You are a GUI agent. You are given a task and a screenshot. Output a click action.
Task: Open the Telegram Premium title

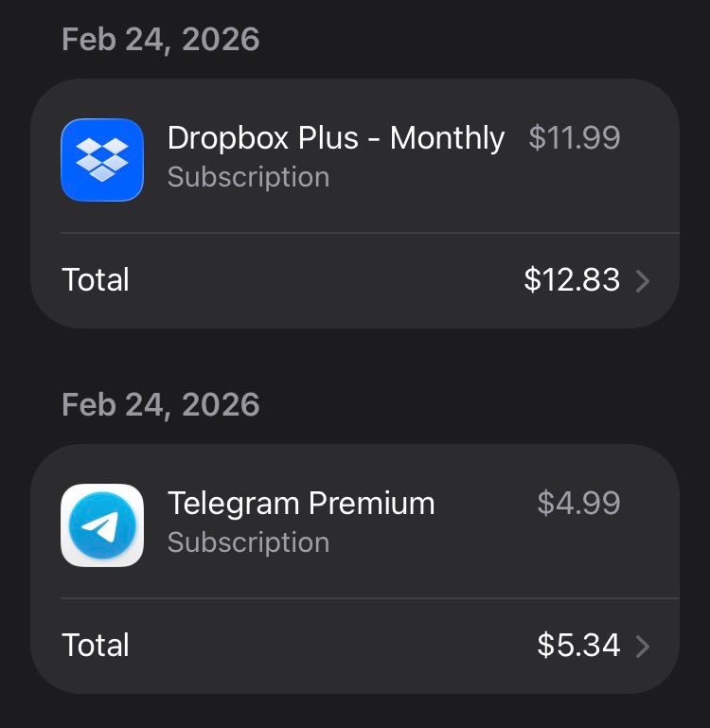tap(301, 504)
